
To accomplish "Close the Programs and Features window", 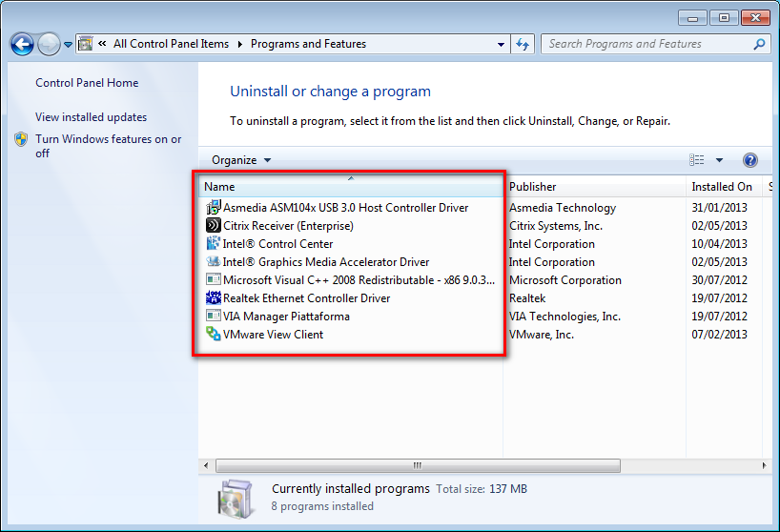I will pos(755,18).
